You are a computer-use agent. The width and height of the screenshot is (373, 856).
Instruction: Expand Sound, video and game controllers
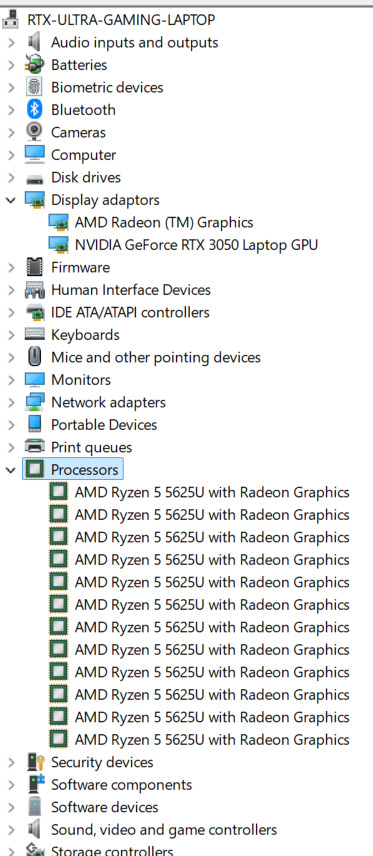click(10, 830)
